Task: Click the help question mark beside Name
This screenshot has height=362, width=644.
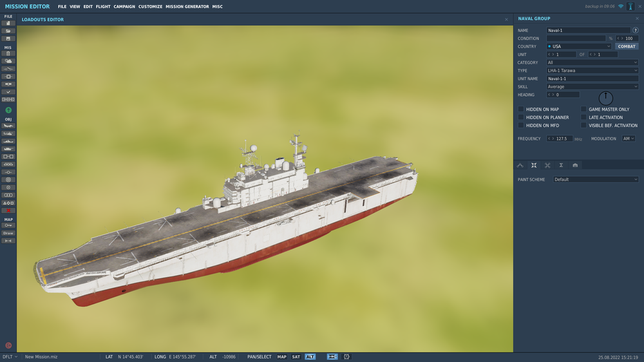Action: 636,30
